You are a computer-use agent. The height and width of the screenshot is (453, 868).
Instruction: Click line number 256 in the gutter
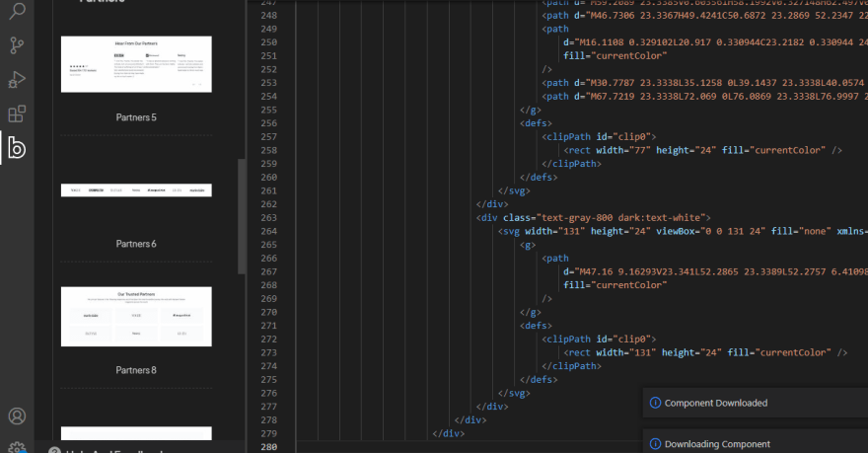coord(269,123)
